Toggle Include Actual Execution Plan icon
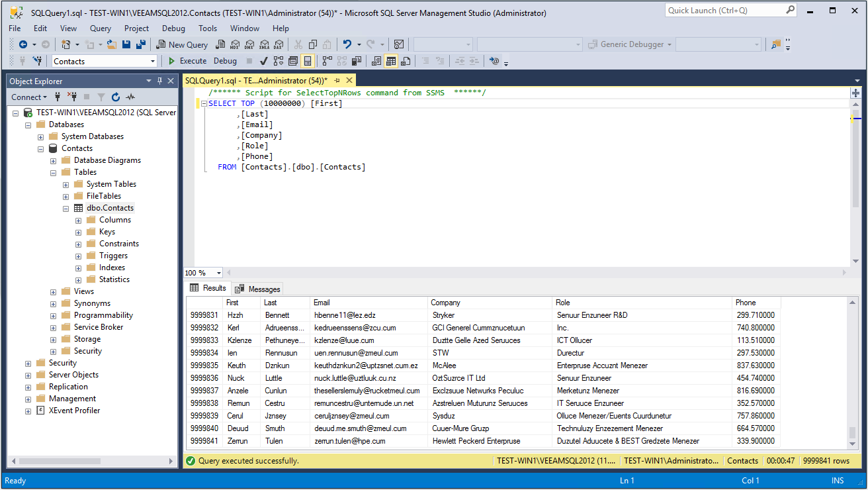Viewport: 868px width, 490px height. coord(327,61)
